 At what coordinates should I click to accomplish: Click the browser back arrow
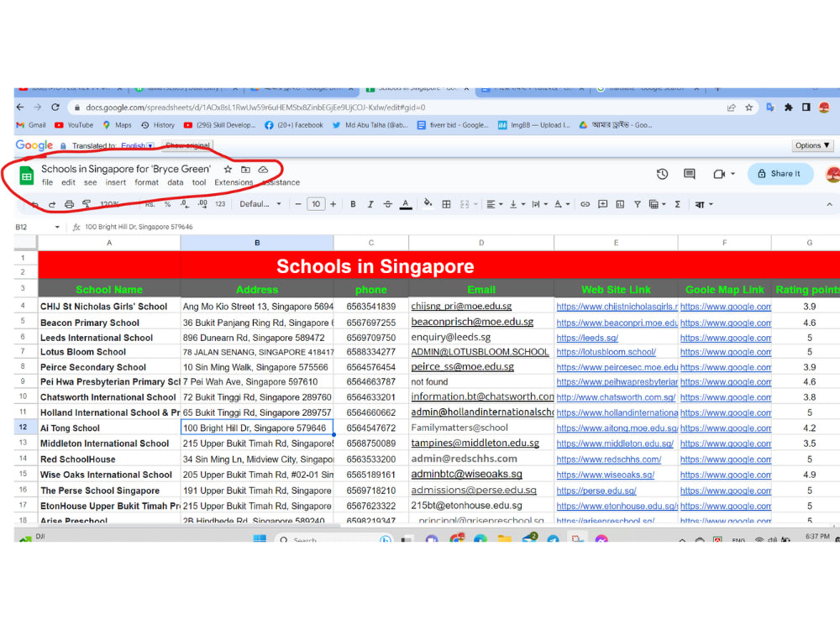click(x=20, y=108)
